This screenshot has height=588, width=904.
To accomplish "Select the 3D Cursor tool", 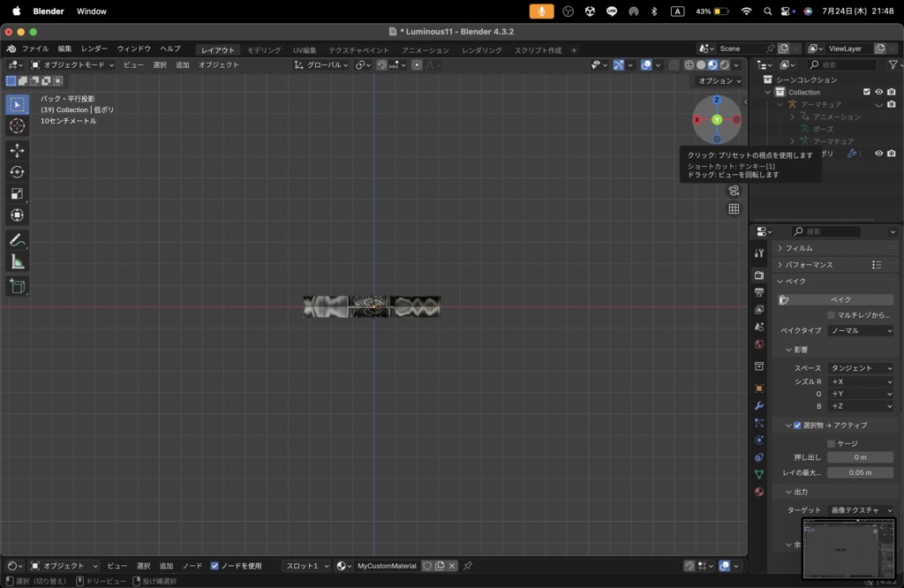I will point(17,126).
